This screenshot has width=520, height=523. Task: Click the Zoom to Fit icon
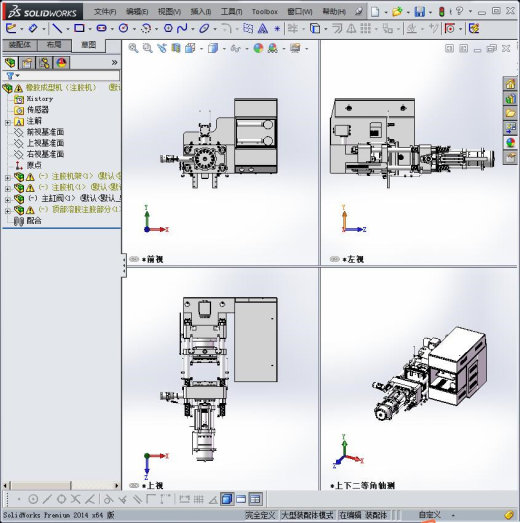[133, 48]
